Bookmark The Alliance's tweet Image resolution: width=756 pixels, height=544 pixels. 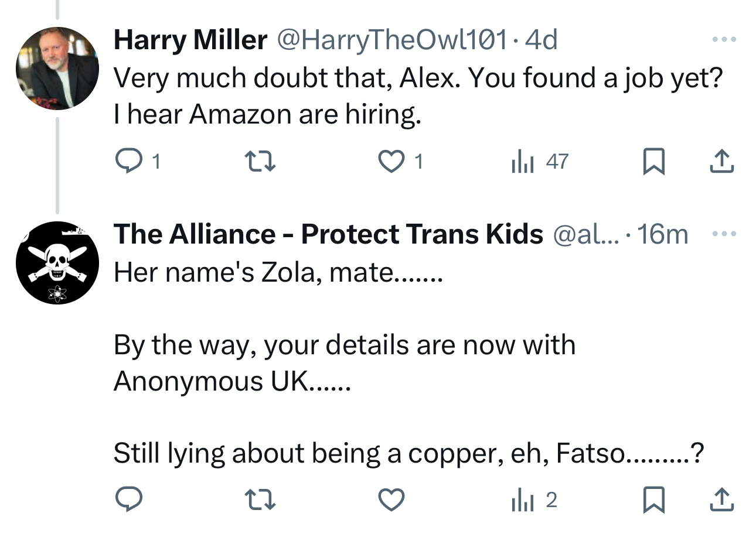[x=653, y=499]
